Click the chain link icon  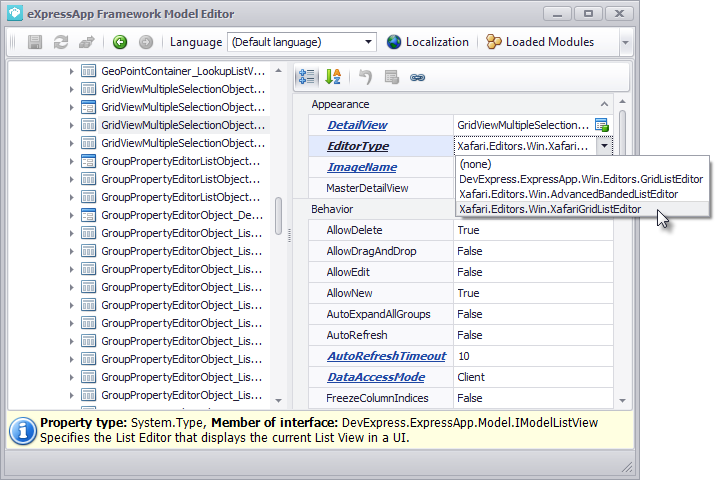(x=417, y=77)
